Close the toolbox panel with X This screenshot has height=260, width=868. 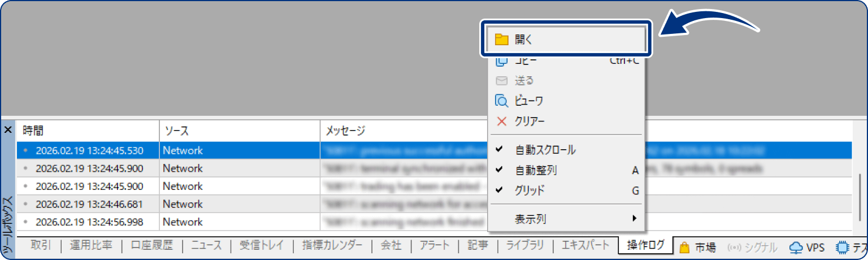click(8, 131)
